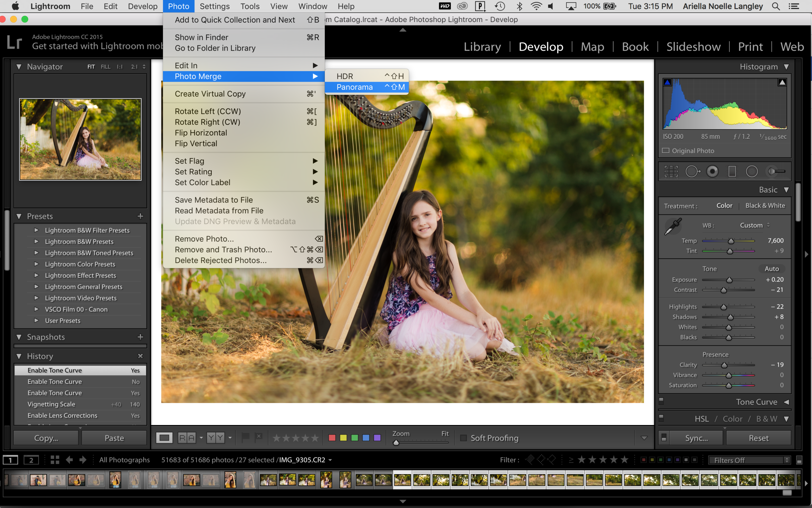Set Navigator zoom to FILL
Viewport: 812px width, 508px height.
pos(106,67)
